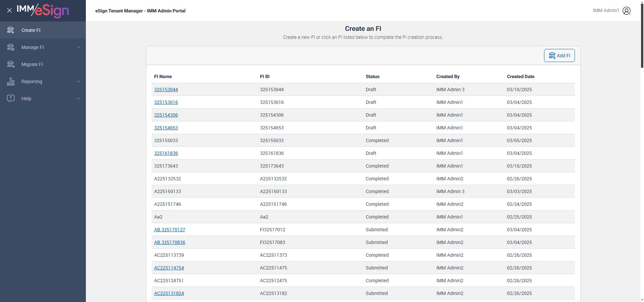Select the AC225113739 FI Name cell
The image size is (644, 302).
[x=169, y=255]
